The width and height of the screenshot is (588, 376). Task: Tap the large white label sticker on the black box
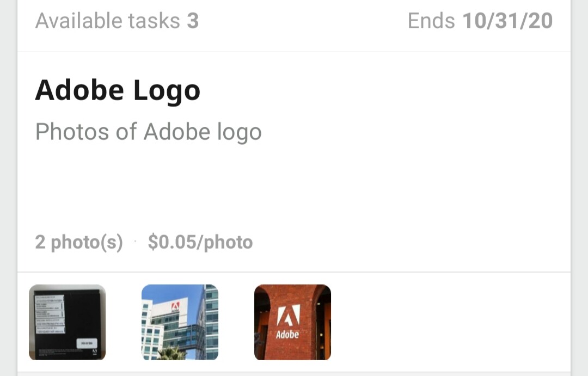click(x=50, y=314)
